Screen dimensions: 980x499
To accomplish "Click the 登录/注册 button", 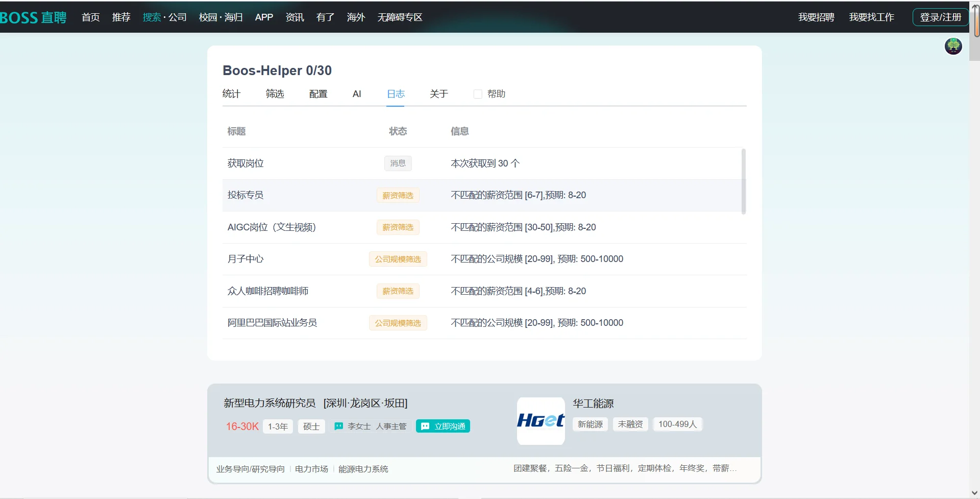I will point(940,17).
